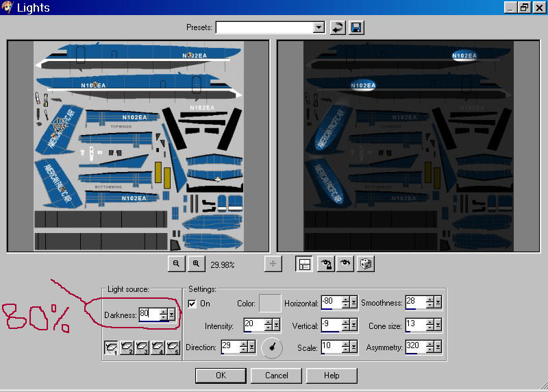Close the Lights window

pyautogui.click(x=539, y=8)
